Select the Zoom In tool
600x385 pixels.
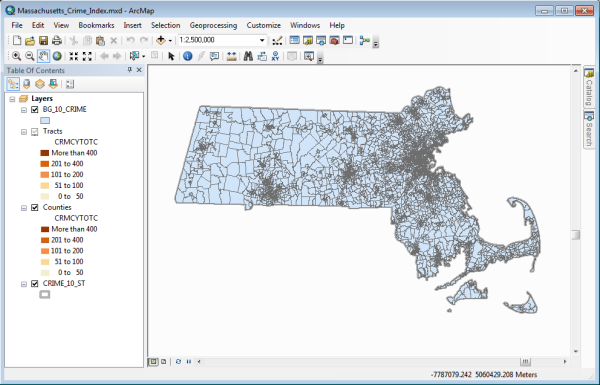point(16,56)
